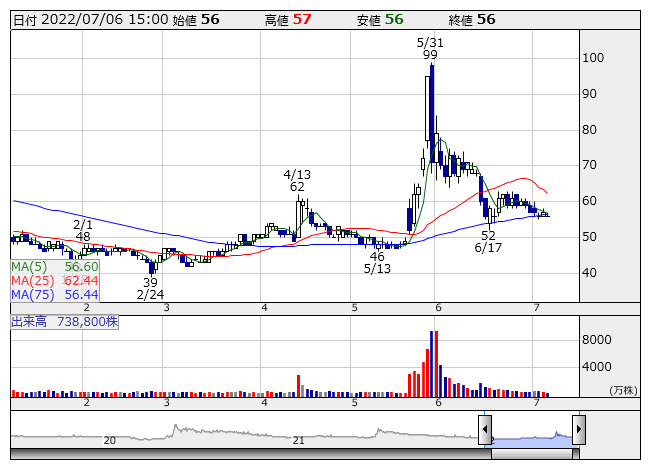This screenshot has width=653, height=470.
Task: Select the MA(25) legend entry
Action: click(55, 281)
